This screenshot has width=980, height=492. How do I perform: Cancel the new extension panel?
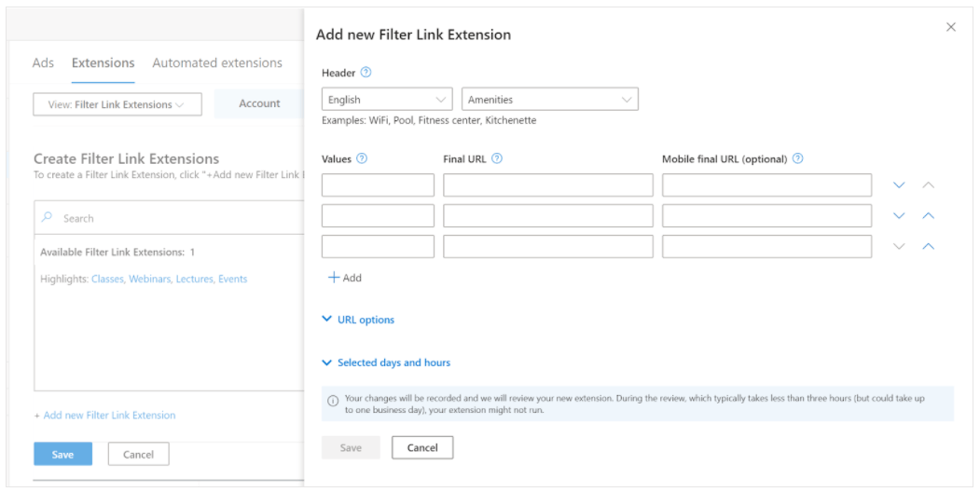click(422, 447)
